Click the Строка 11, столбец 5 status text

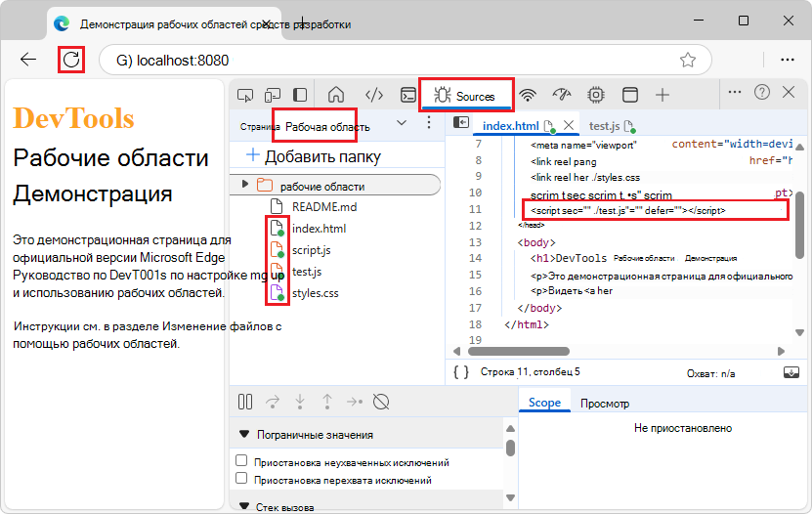(x=530, y=371)
